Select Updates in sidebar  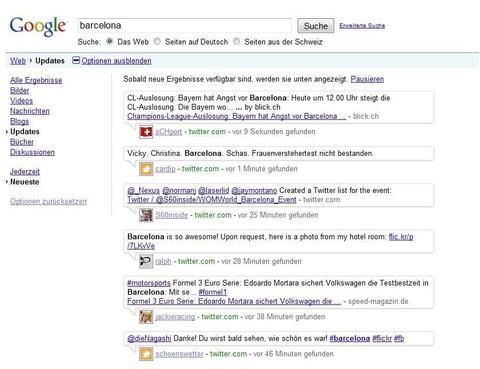(25, 132)
